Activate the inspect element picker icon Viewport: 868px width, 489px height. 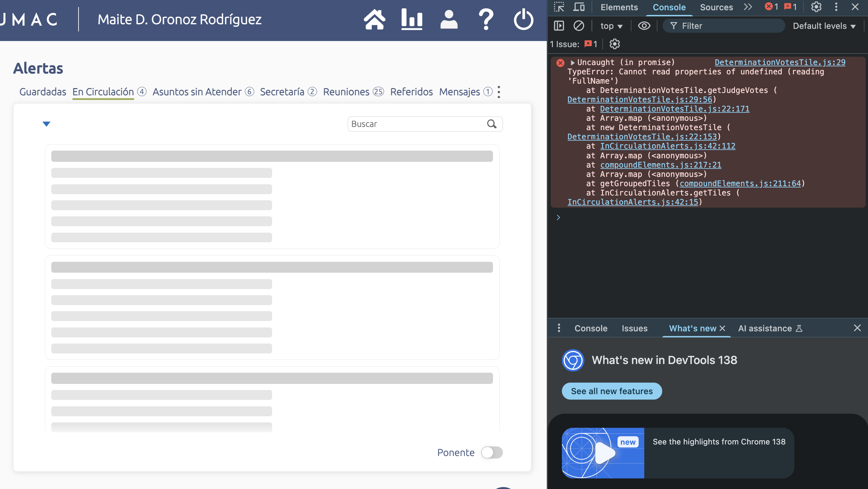click(x=559, y=7)
